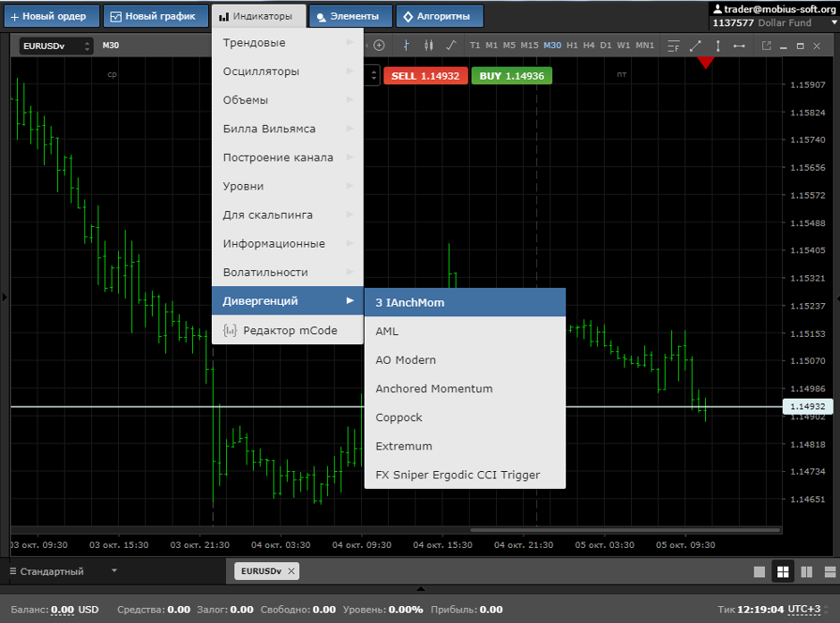Select MN1 monthly timeframe

point(644,46)
